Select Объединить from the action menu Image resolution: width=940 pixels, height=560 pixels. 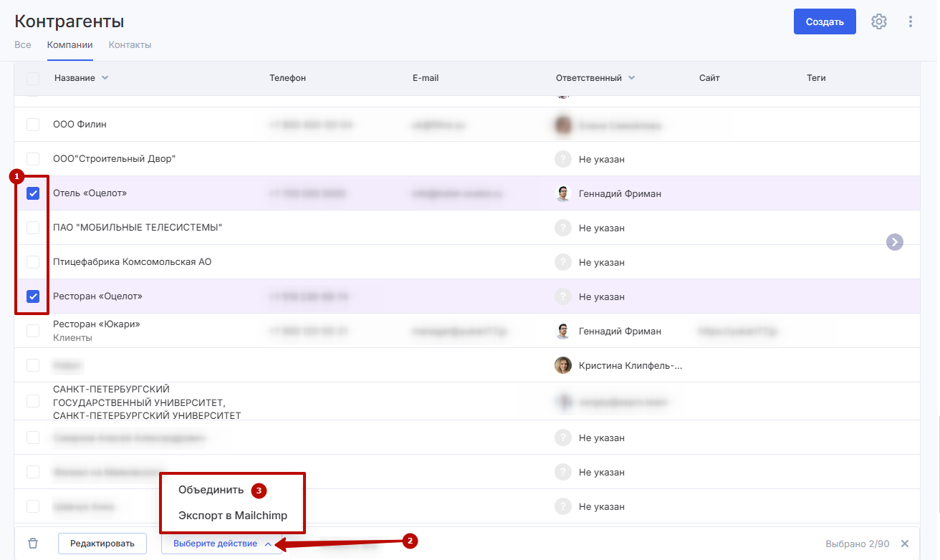click(x=211, y=491)
